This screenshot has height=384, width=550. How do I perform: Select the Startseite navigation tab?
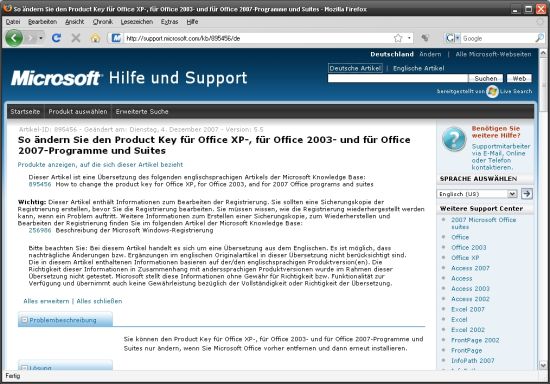pyautogui.click(x=25, y=112)
